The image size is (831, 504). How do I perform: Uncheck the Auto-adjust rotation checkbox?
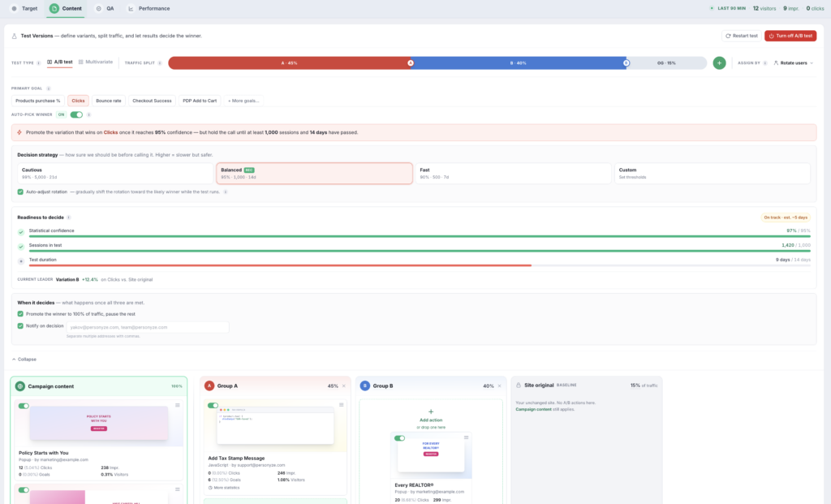click(x=20, y=192)
